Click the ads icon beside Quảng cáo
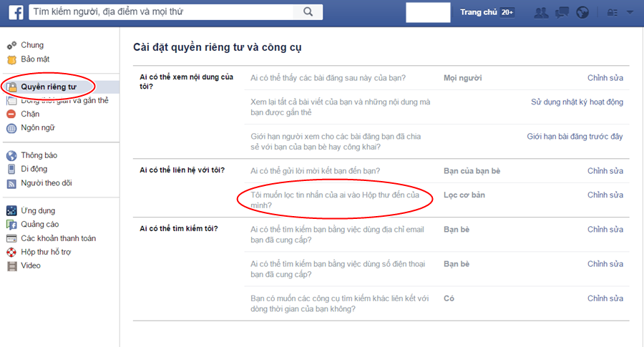Viewport: 644px width, 347px height. 11,225
